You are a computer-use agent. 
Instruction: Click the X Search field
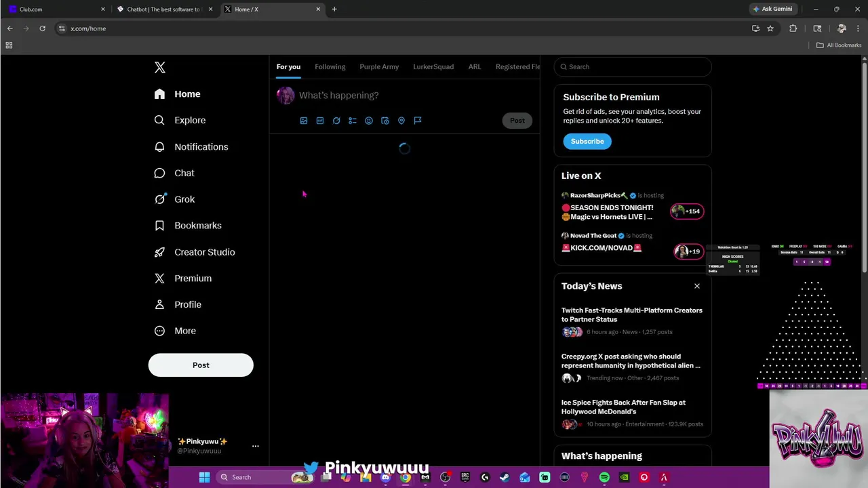(632, 66)
